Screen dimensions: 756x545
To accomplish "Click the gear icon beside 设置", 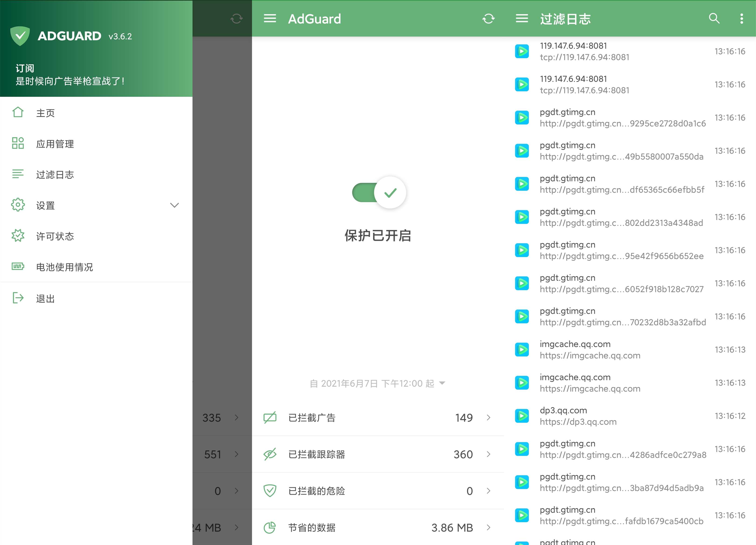I will tap(18, 205).
